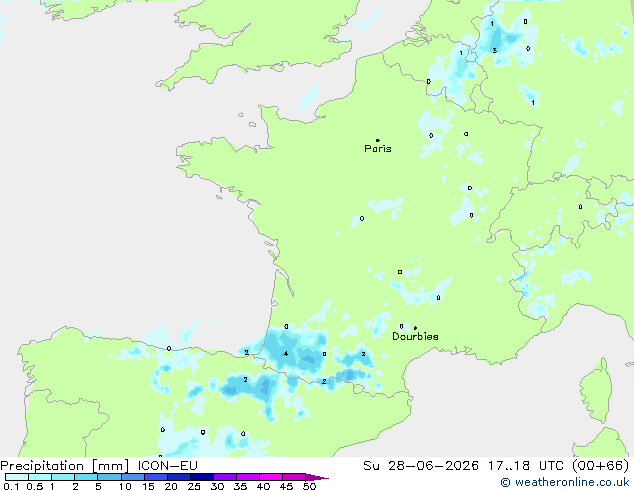Click the '17..18 UTC' time text
This screenshot has width=634, height=490.
click(526, 466)
